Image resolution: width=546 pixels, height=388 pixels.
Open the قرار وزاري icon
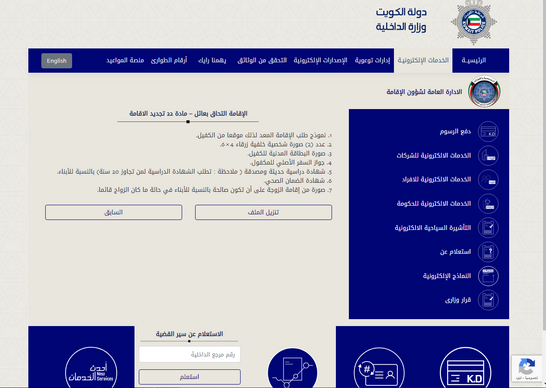[488, 300]
